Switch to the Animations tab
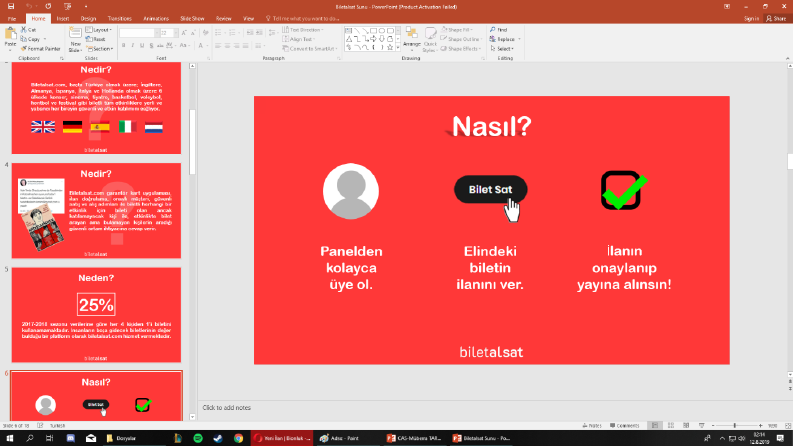The width and height of the screenshot is (793, 446). click(x=156, y=19)
